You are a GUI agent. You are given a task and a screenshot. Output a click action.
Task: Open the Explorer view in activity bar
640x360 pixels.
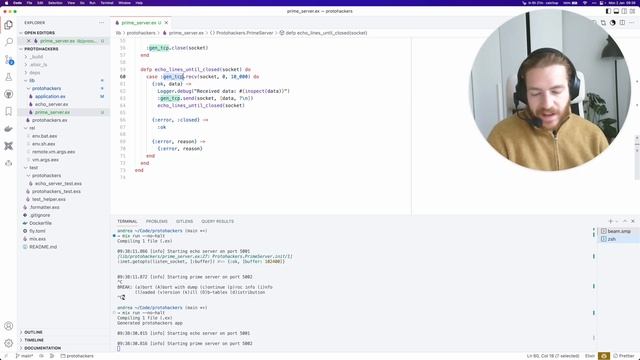pyautogui.click(x=9, y=25)
